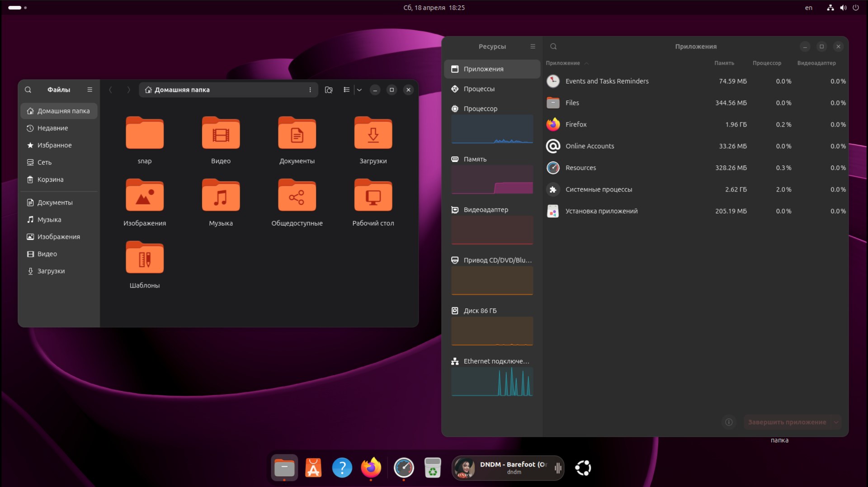Open the hamburger menu in the Files window
The width and height of the screenshot is (868, 487).
pyautogui.click(x=90, y=90)
